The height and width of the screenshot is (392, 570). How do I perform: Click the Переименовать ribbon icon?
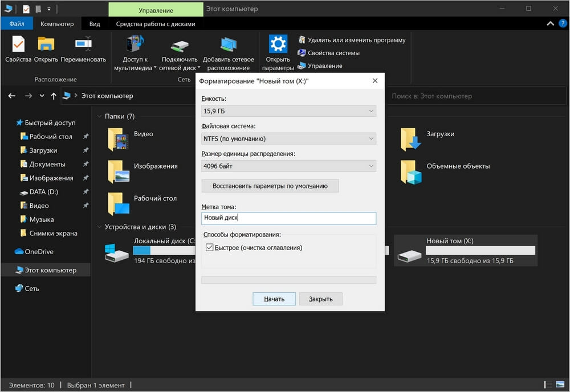[x=83, y=44]
